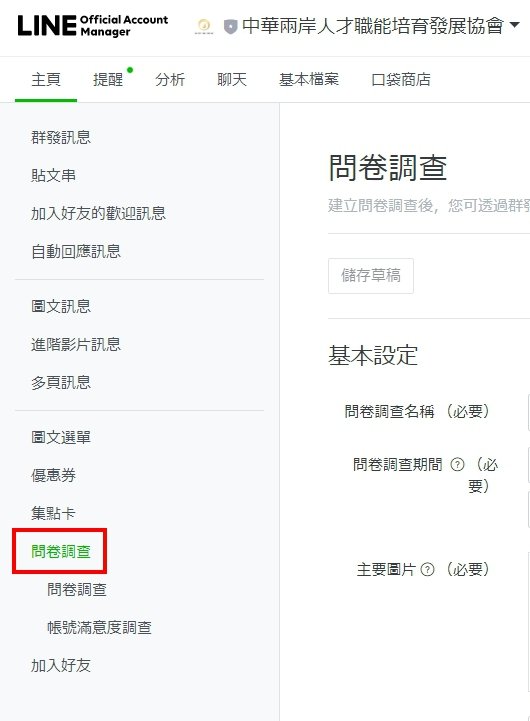530x721 pixels.
Task: Open the help icon beside 主要圖片
Action: 427,570
